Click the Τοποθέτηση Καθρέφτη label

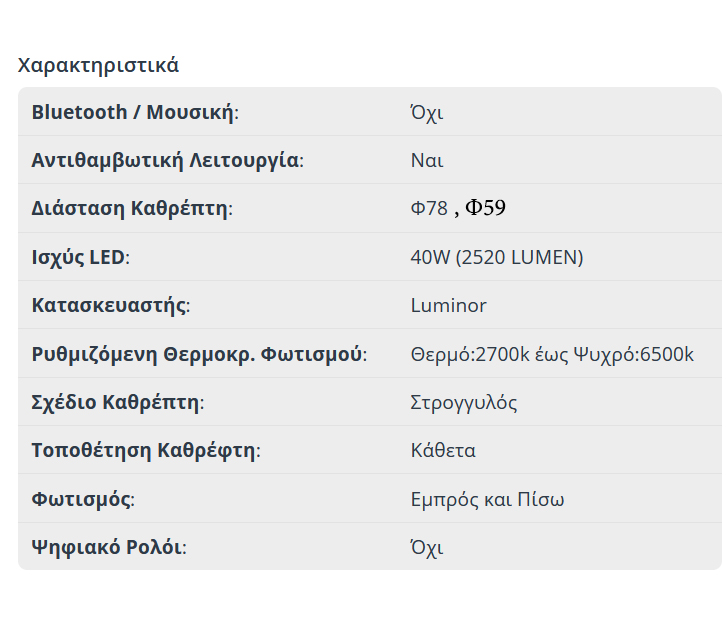pos(145,450)
